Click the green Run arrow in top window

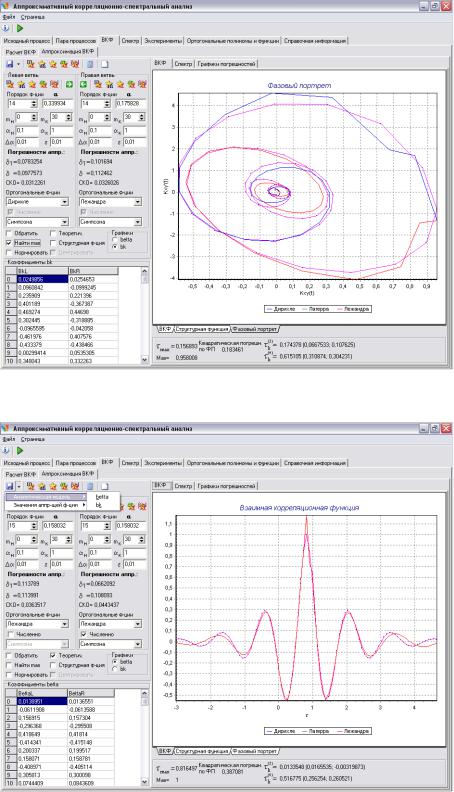[x=20, y=28]
